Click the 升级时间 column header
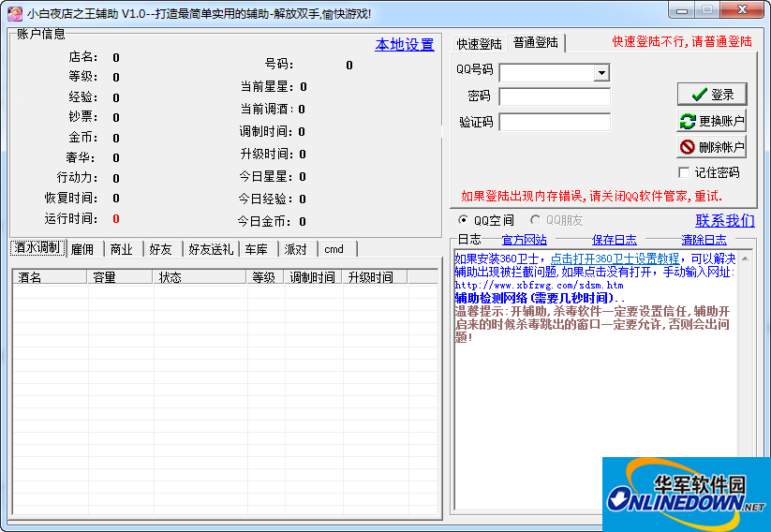The height and width of the screenshot is (532, 771). (x=375, y=277)
